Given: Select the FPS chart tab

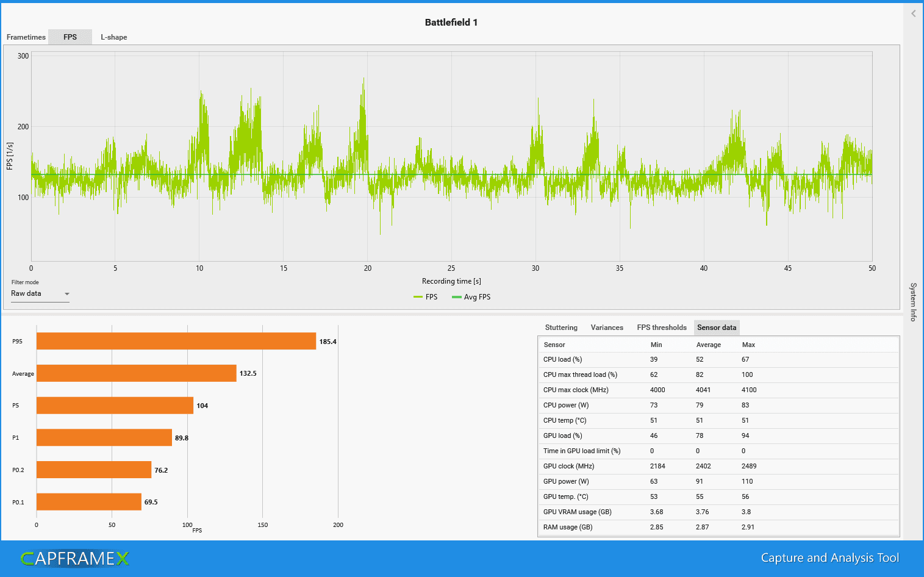Looking at the screenshot, I should click(x=70, y=37).
